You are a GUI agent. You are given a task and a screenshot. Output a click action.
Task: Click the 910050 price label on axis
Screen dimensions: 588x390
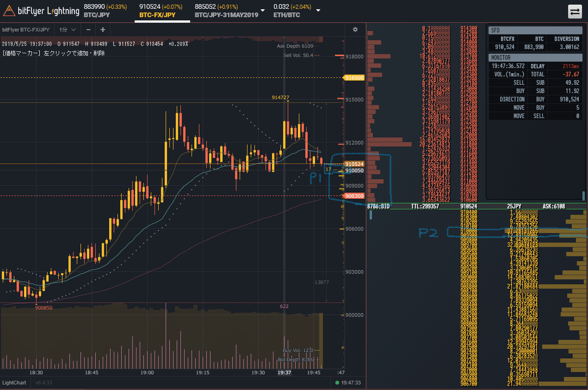pyautogui.click(x=353, y=170)
